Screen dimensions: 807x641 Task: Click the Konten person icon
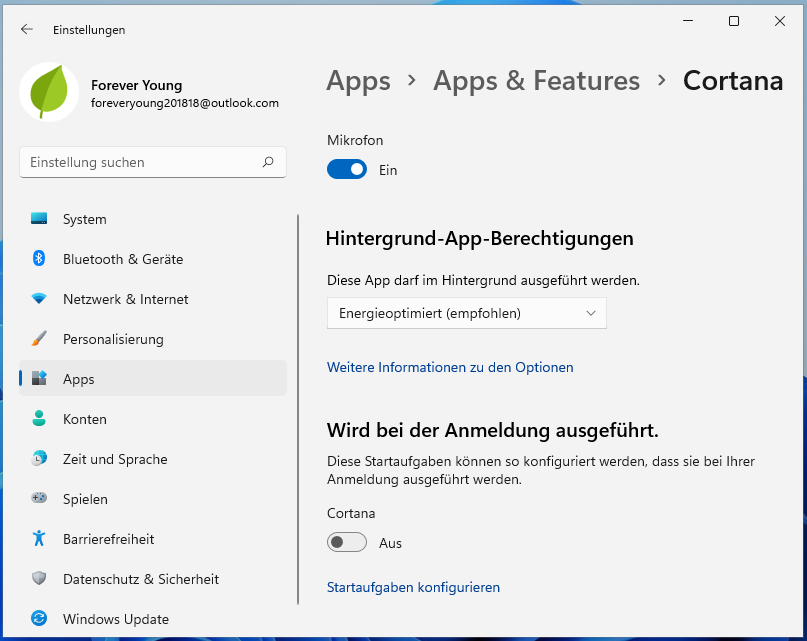pyautogui.click(x=39, y=419)
